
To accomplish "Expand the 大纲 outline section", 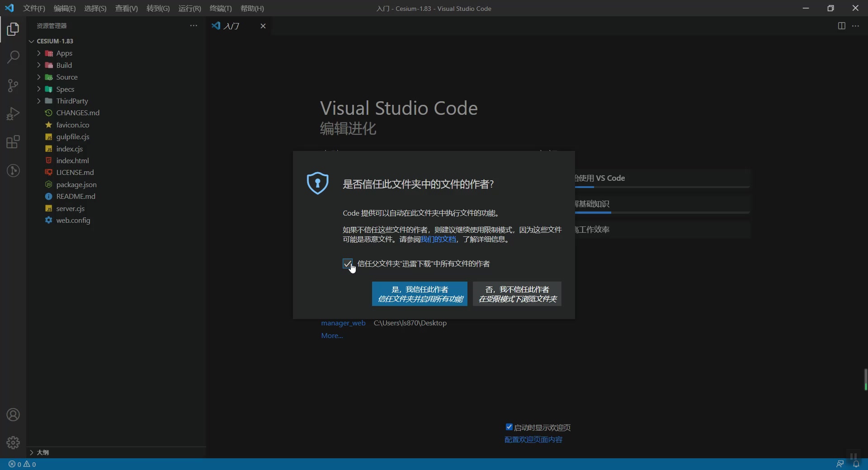I will pos(31,452).
